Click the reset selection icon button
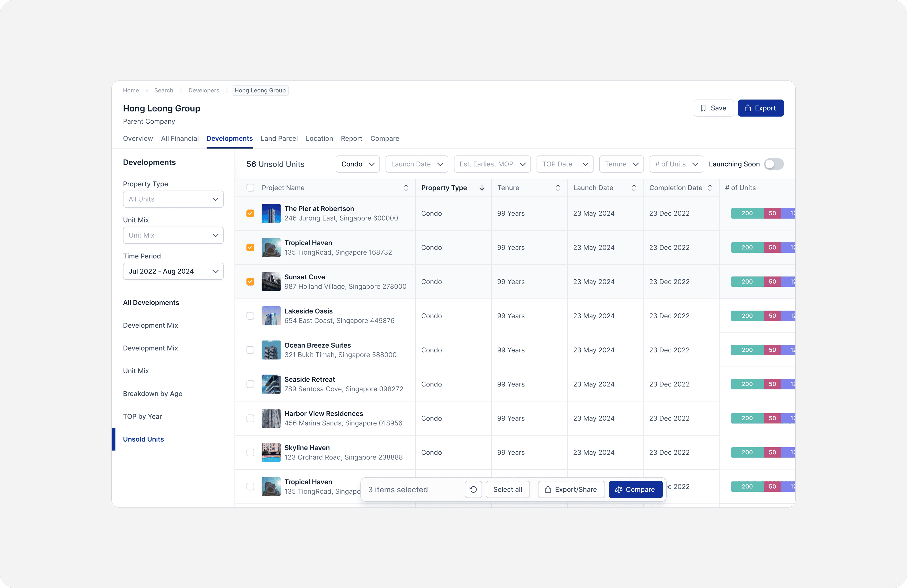Screen dimensions: 907x588 click(x=473, y=489)
